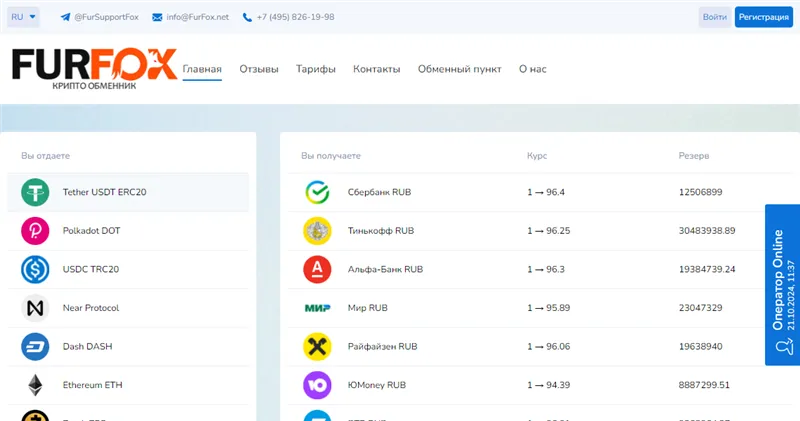Open the Отзывы page
This screenshot has width=800, height=421.
259,69
